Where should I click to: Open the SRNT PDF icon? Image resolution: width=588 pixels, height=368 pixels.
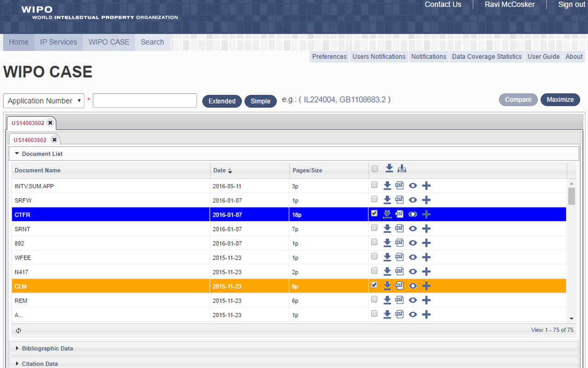click(x=400, y=228)
